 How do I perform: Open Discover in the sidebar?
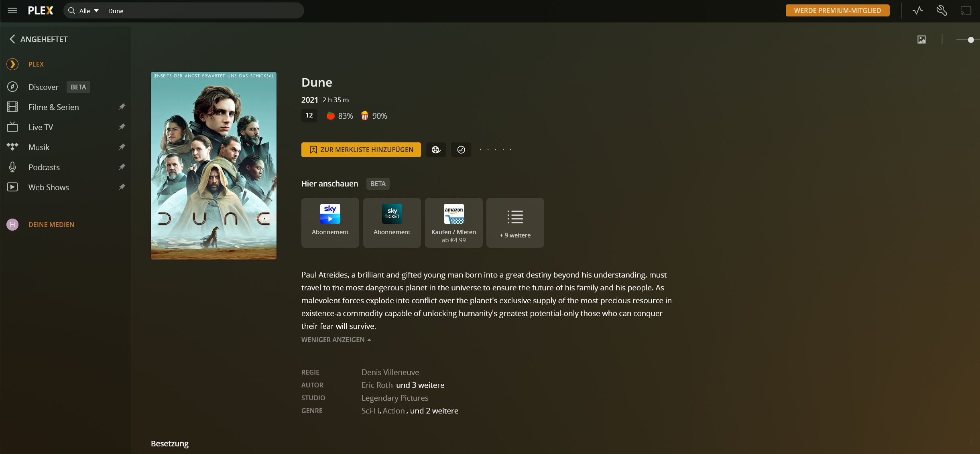click(43, 87)
